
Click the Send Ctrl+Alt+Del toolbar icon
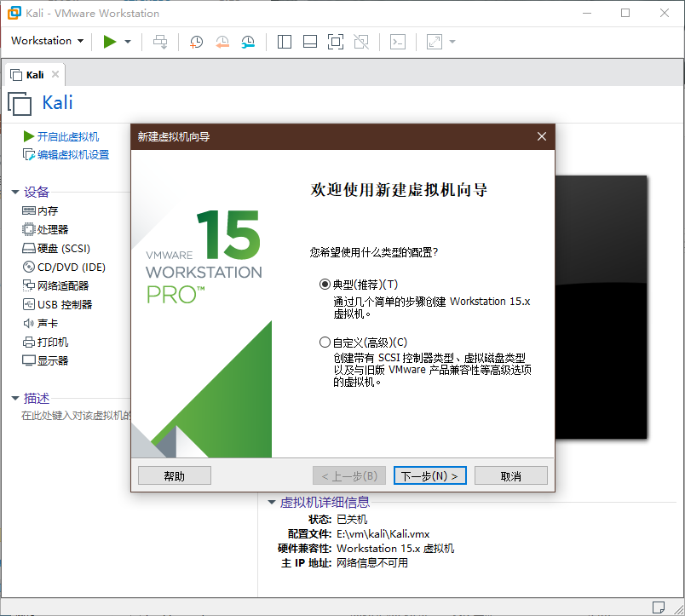160,42
